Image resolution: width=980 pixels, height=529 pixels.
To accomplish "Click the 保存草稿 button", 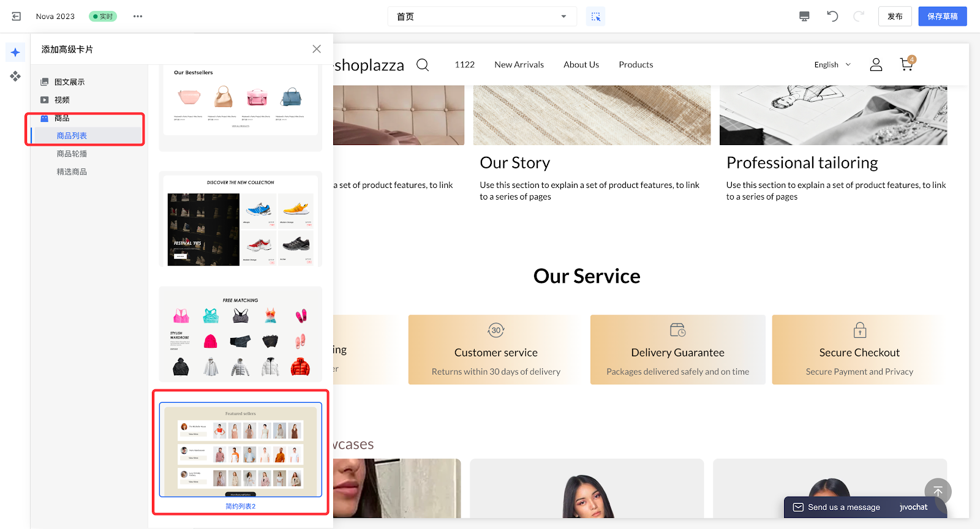I will (942, 17).
